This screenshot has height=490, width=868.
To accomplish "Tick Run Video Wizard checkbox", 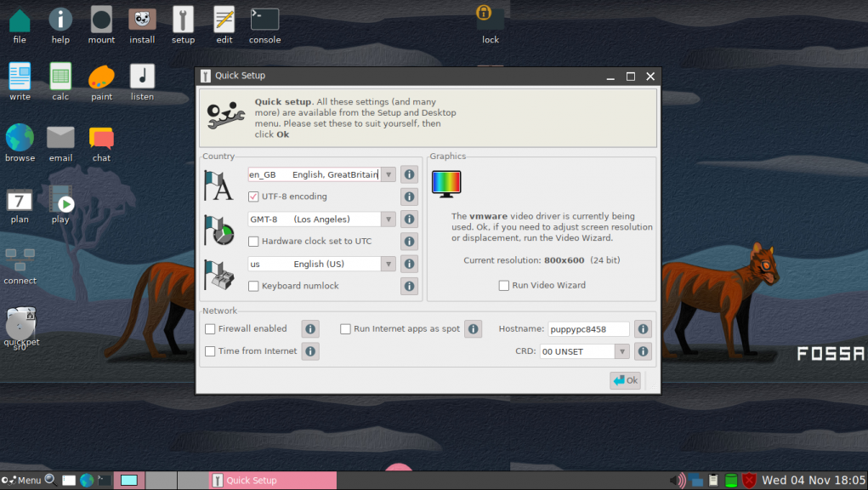I will click(x=504, y=286).
